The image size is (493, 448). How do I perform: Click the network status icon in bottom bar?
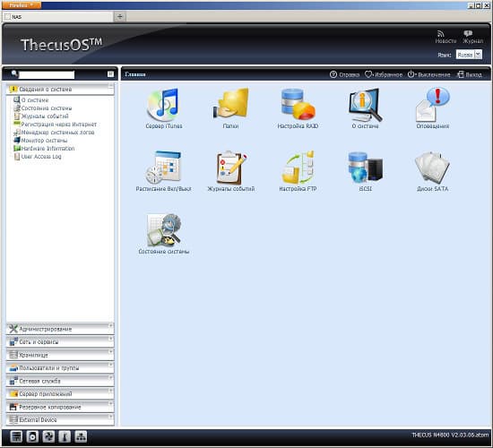coord(81,436)
